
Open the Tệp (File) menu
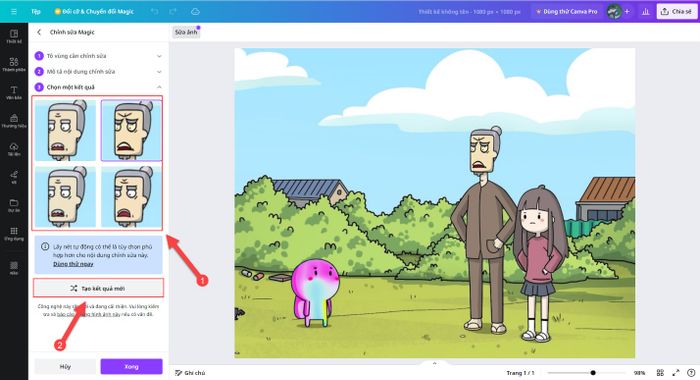[36, 12]
